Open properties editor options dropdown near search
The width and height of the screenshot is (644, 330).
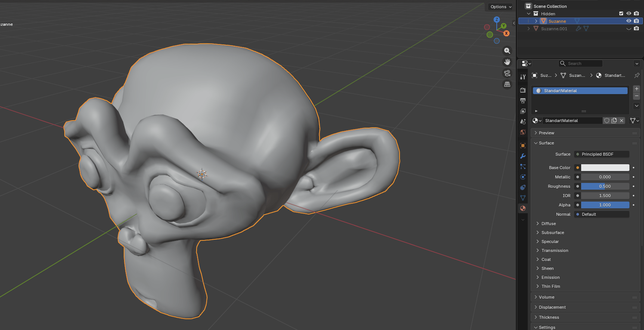click(x=637, y=63)
